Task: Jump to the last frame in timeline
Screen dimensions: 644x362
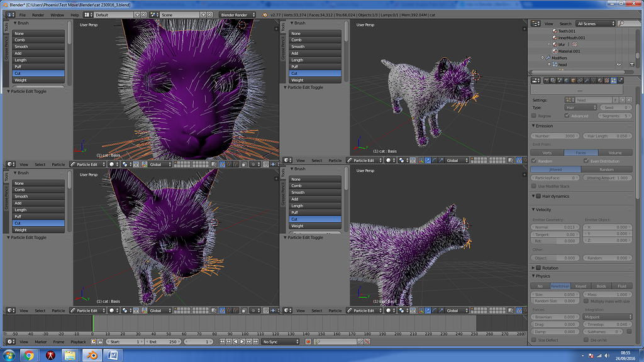Action: click(x=255, y=341)
